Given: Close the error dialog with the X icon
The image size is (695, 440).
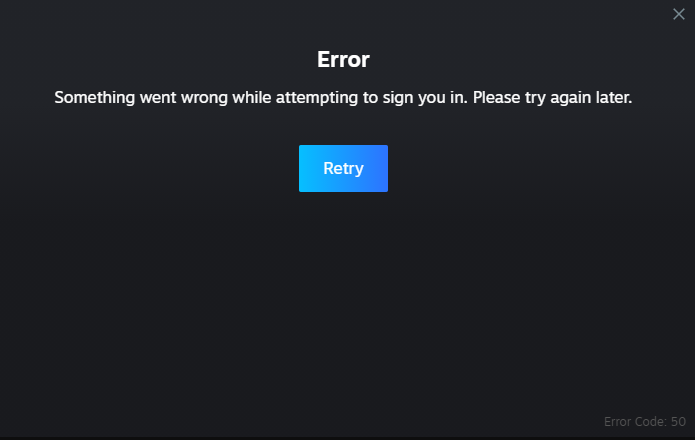Looking at the screenshot, I should 679,14.
